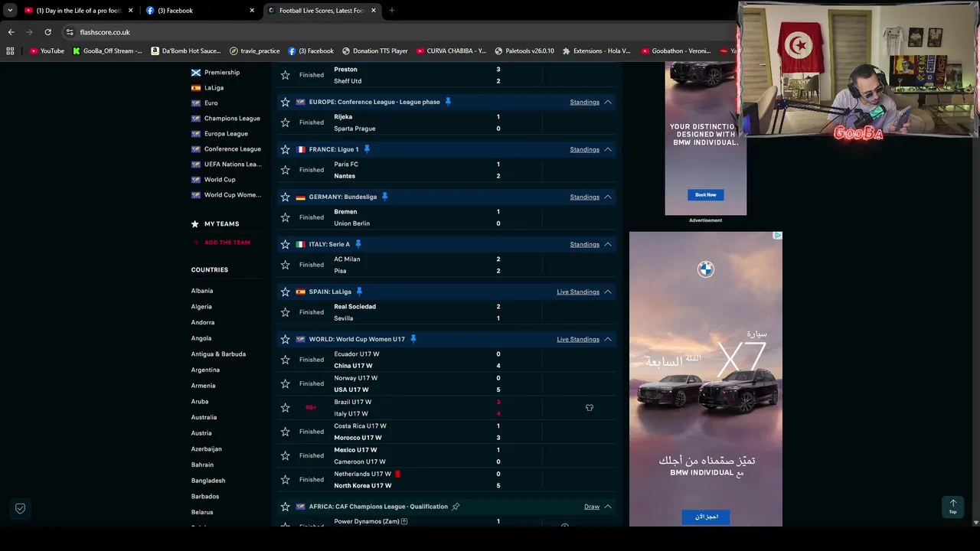Image resolution: width=980 pixels, height=551 pixels.
Task: Open Standings link for Ligue 1
Action: (x=584, y=149)
